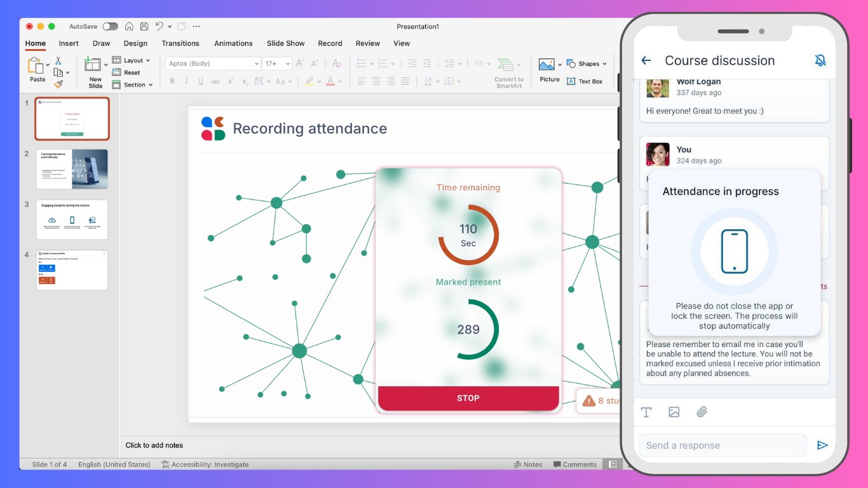Center the text
This screenshot has height=488, width=868.
tap(376, 81)
